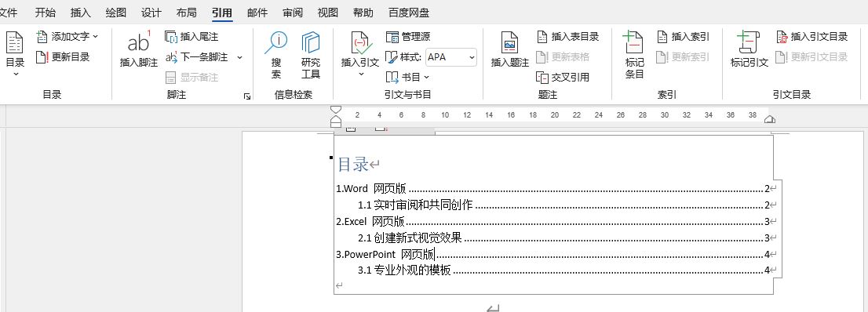
Task: Click 更新目录 to refresh the contents
Action: coord(63,57)
